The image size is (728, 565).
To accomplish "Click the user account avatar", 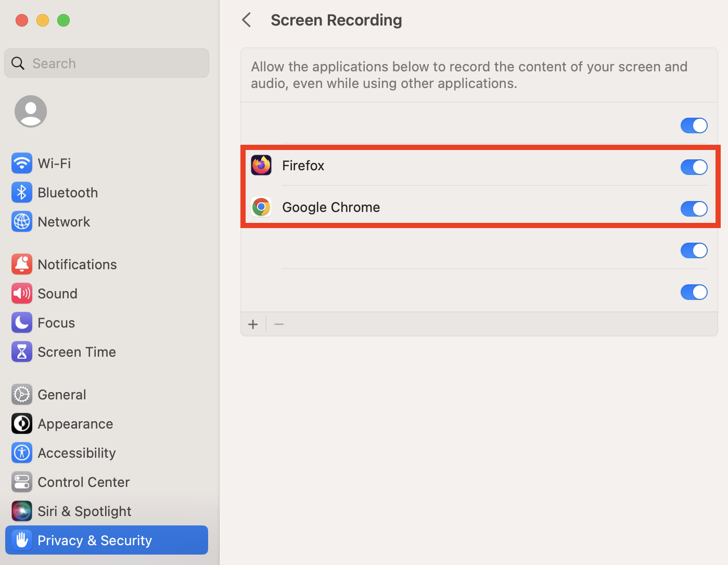I will (31, 111).
